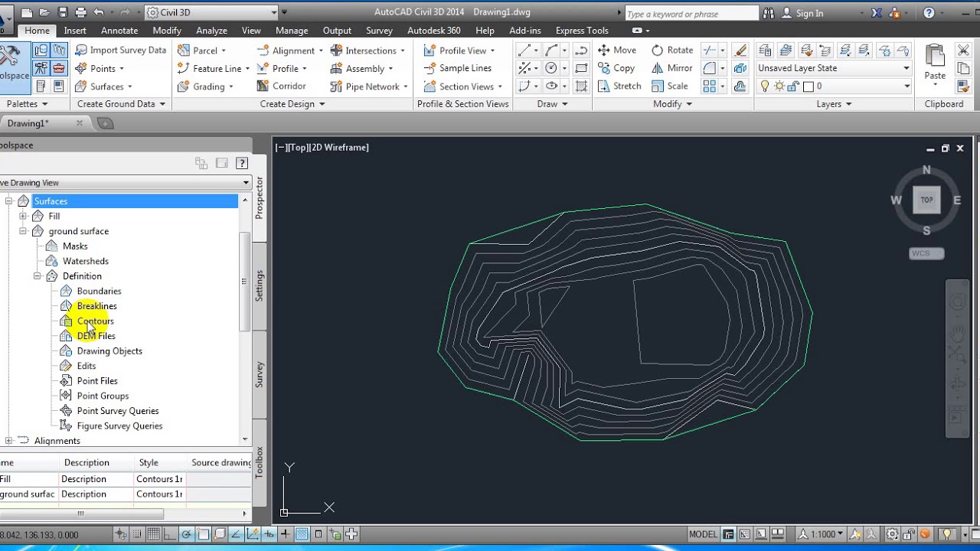Select the Copy tool in Modify panel
Viewport: 980px width, 551px height.
[x=616, y=68]
